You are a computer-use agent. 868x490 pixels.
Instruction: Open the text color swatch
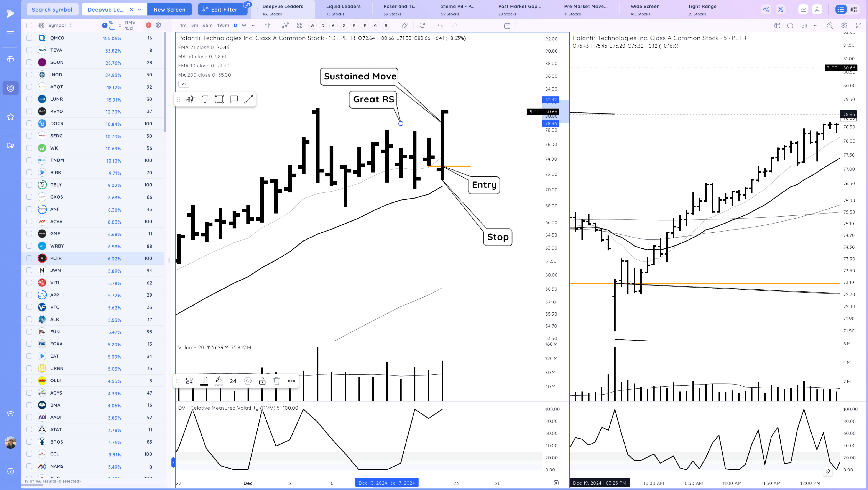(204, 381)
